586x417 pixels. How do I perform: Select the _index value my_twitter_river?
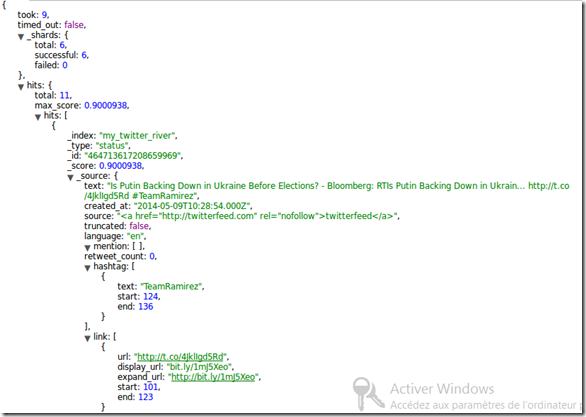(x=138, y=136)
